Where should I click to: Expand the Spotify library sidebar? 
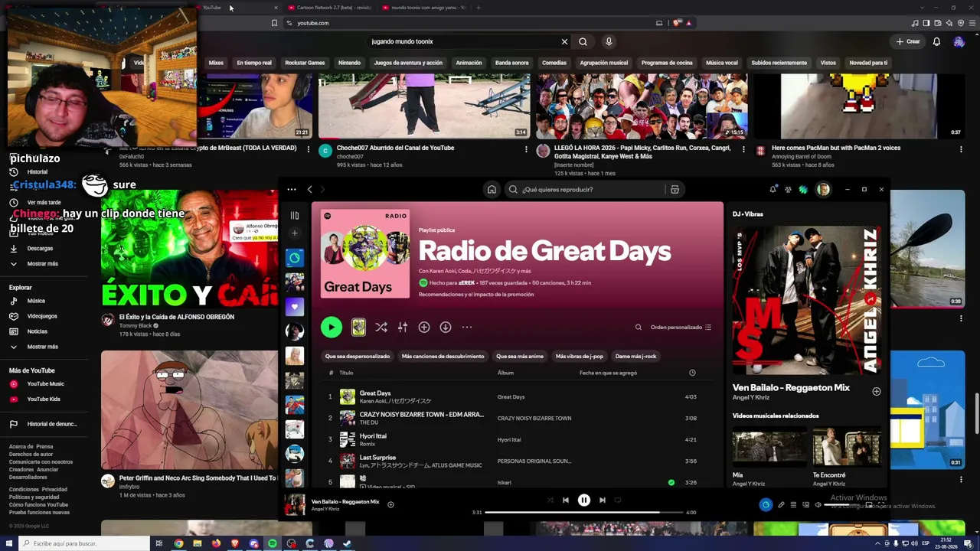295,216
